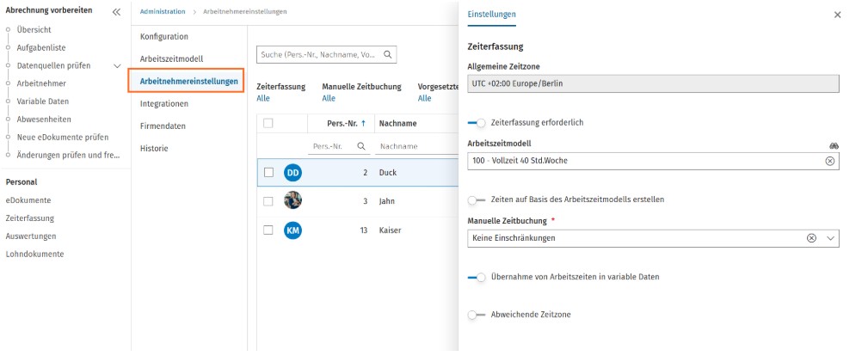Select Arbeitnehmereinstellungen menu item
The image size is (868, 362).
coord(188,82)
